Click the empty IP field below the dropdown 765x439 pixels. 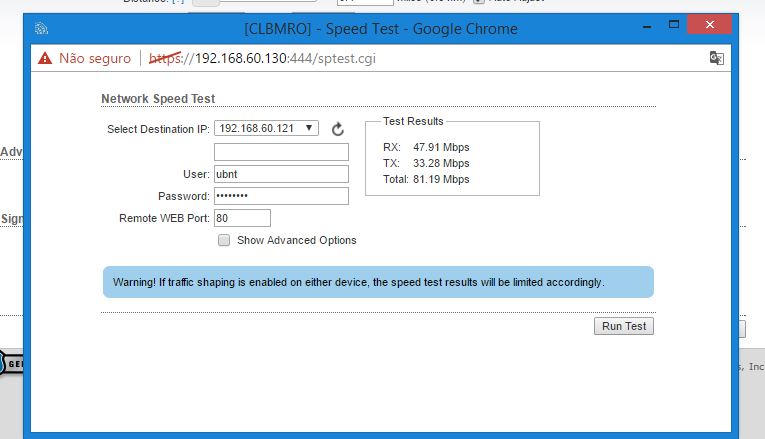point(281,152)
